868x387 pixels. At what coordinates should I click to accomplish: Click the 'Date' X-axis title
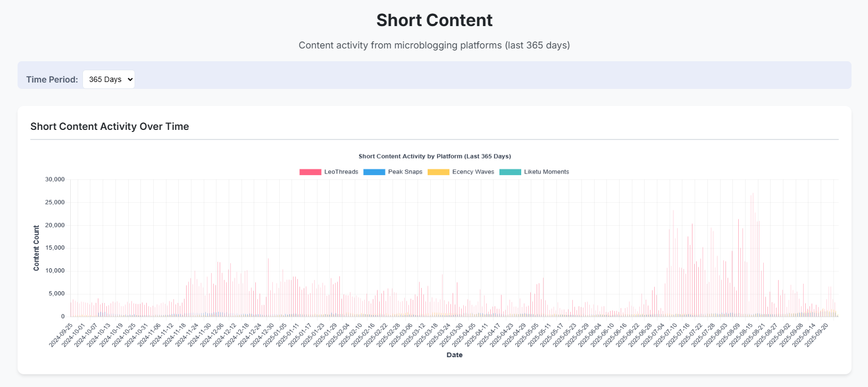(454, 355)
